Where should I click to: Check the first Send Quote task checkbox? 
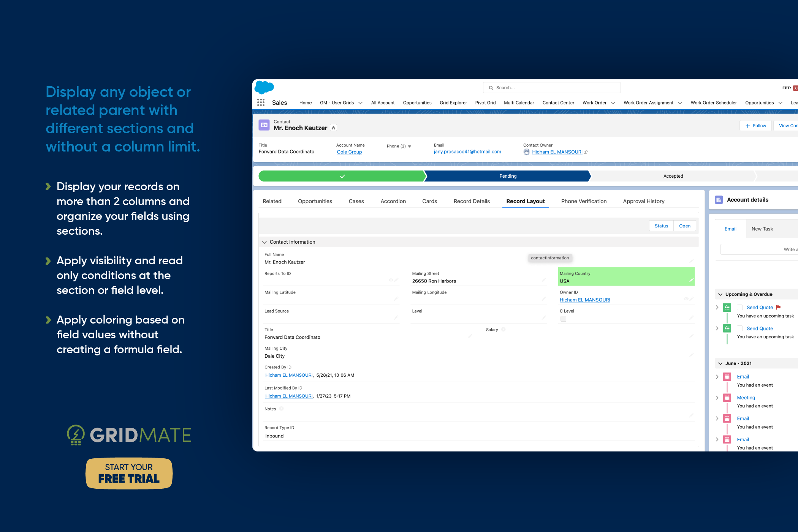click(739, 308)
